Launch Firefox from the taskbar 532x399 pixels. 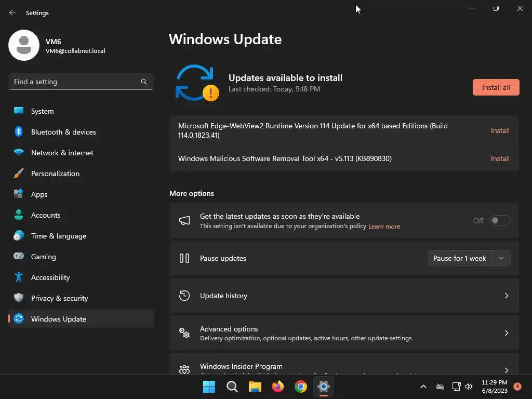(278, 387)
